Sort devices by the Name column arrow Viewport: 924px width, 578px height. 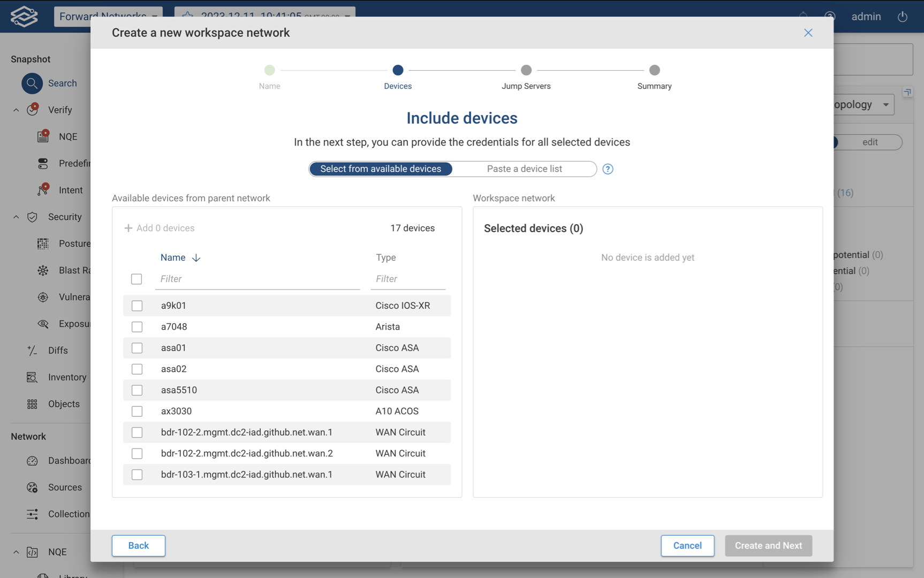tap(196, 258)
